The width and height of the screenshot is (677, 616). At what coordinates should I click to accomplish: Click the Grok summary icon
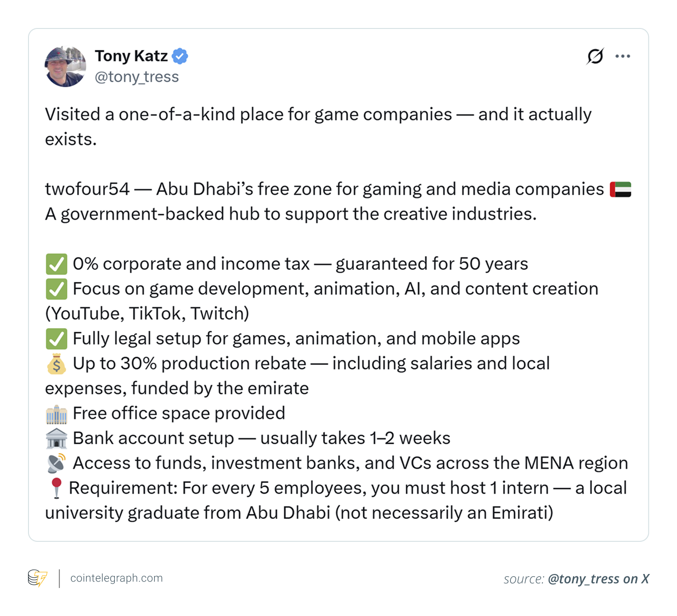594,56
